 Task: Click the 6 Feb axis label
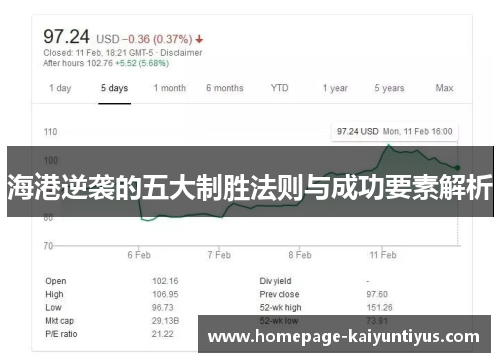[x=139, y=255]
